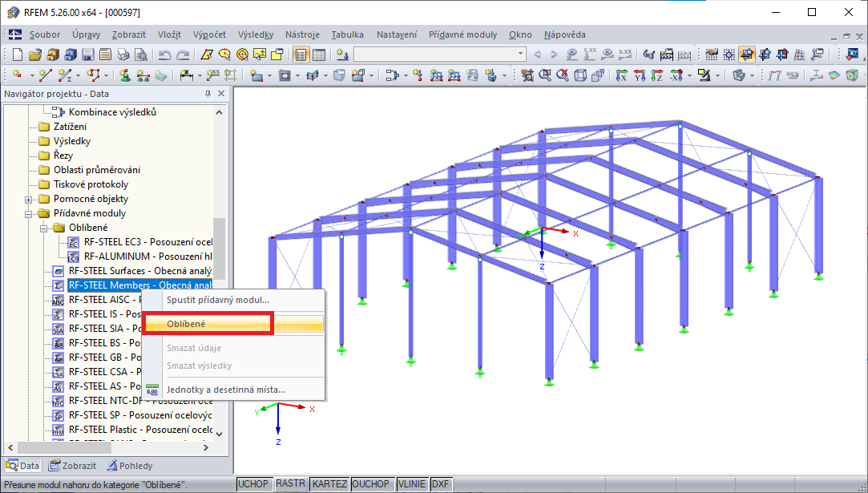Image resolution: width=868 pixels, height=493 pixels.
Task: Select the Zatížení folder
Action: point(70,127)
